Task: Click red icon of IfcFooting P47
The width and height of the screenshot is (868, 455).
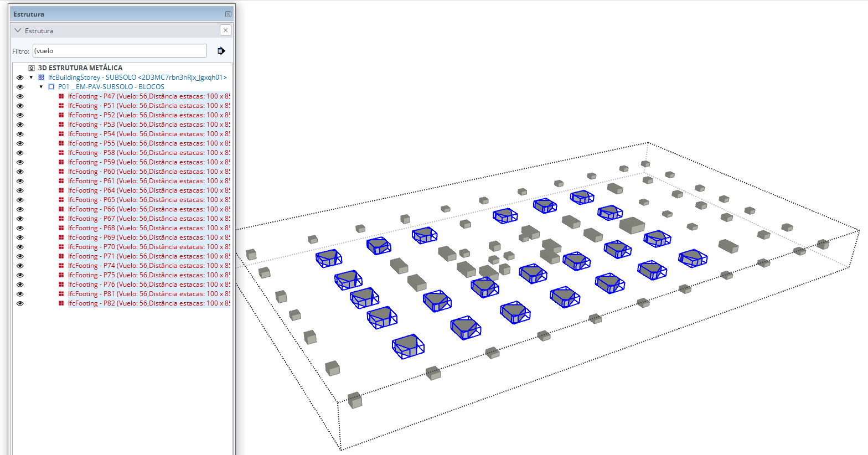Action: pos(61,96)
